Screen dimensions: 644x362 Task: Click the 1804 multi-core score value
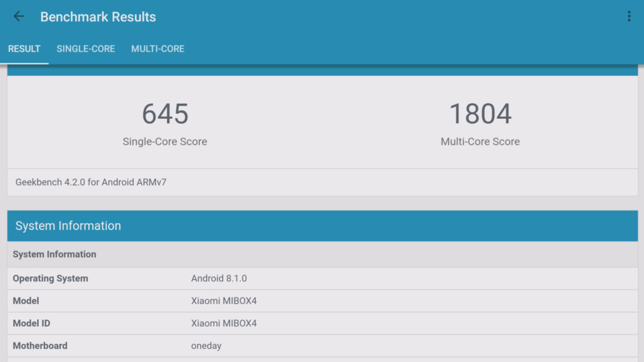click(480, 114)
